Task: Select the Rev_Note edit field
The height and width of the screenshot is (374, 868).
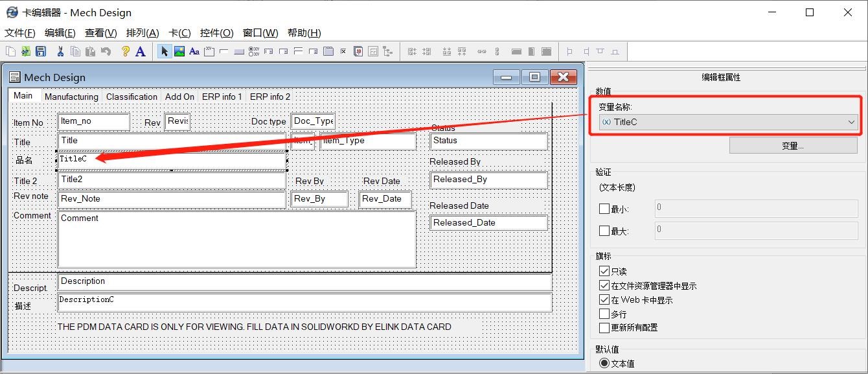Action: point(172,200)
